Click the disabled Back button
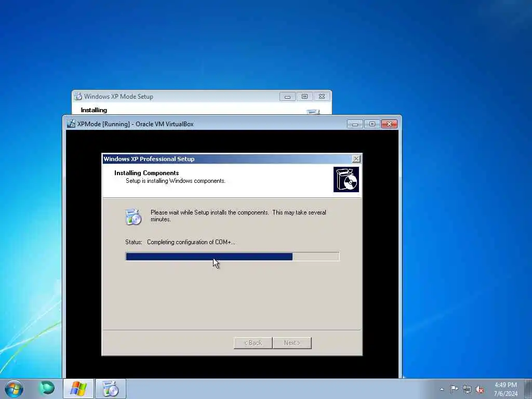The width and height of the screenshot is (532, 399). click(x=253, y=343)
